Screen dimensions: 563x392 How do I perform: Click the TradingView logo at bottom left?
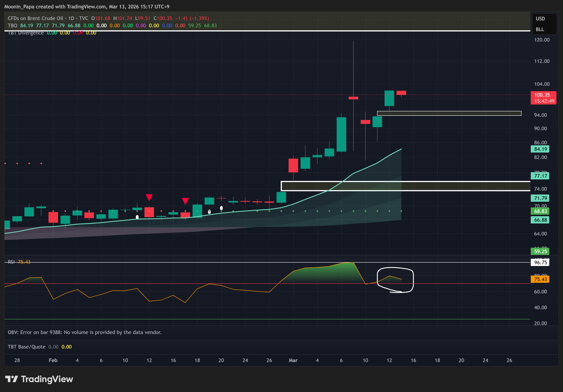pyautogui.click(x=39, y=379)
